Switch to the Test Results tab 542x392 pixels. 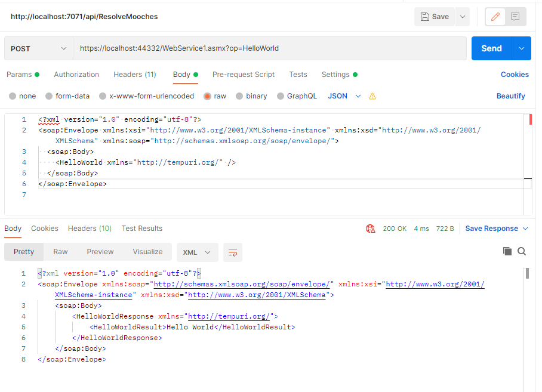141,229
